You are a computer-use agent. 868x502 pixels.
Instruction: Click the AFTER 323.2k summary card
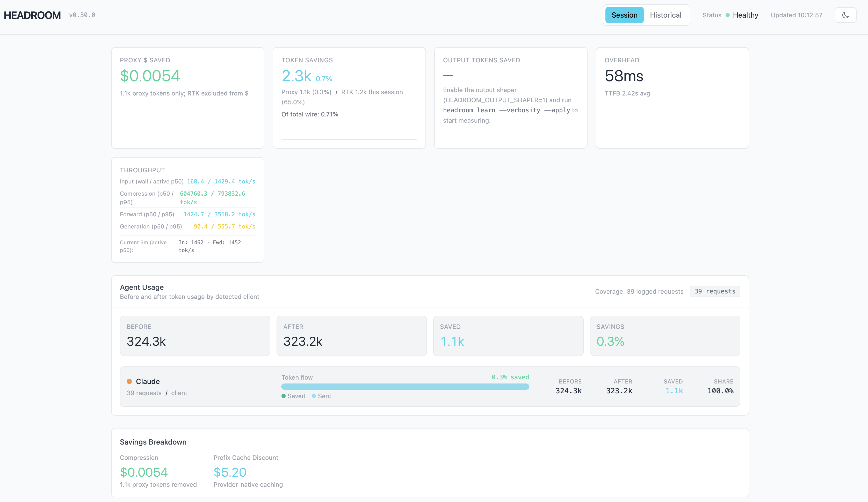point(352,336)
